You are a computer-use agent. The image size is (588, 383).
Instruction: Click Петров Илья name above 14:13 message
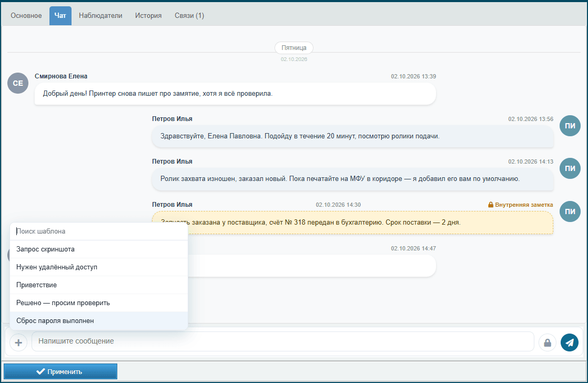[172, 162]
